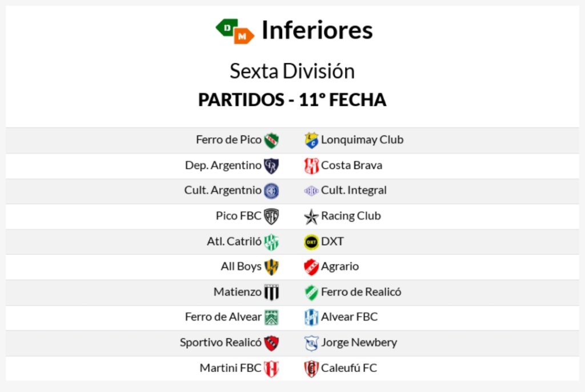Select the Agrario team name

tap(340, 266)
